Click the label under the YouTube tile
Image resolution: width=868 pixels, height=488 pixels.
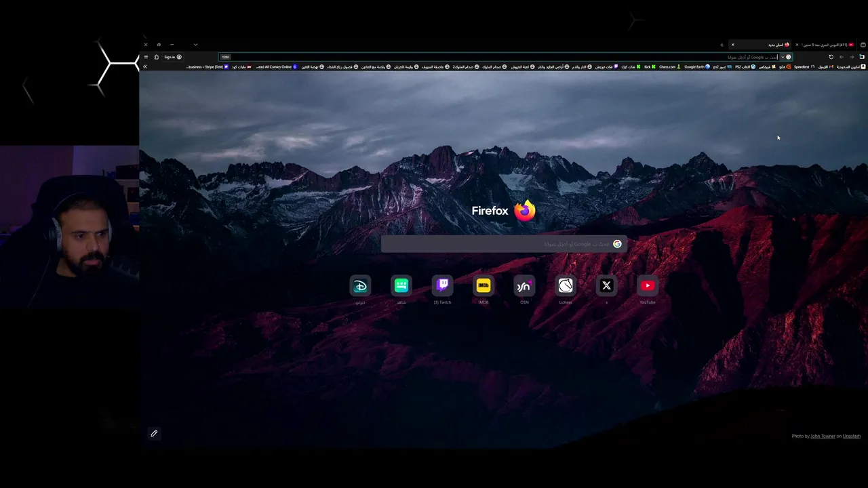click(648, 302)
